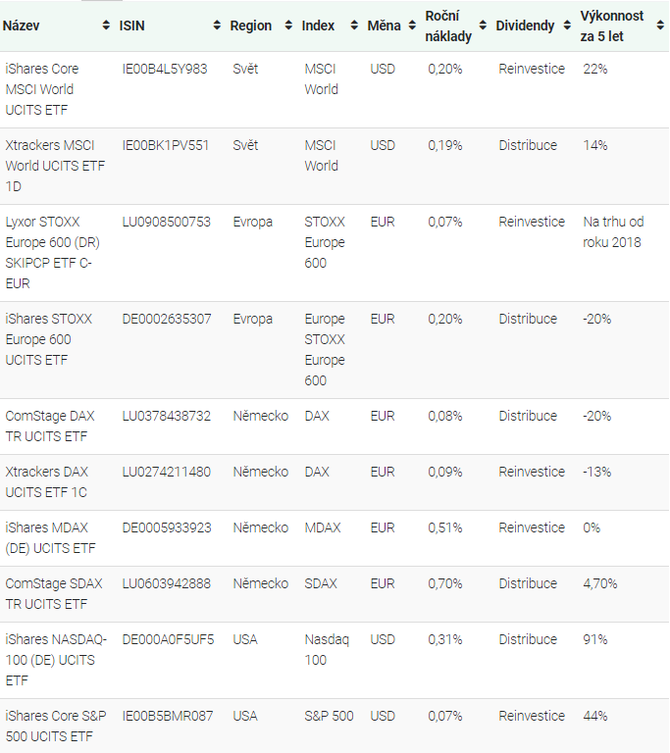This screenshot has height=753, width=670.
Task: Click the iShares MDAX (DE) UCITS ETF entry
Action: (x=50, y=538)
